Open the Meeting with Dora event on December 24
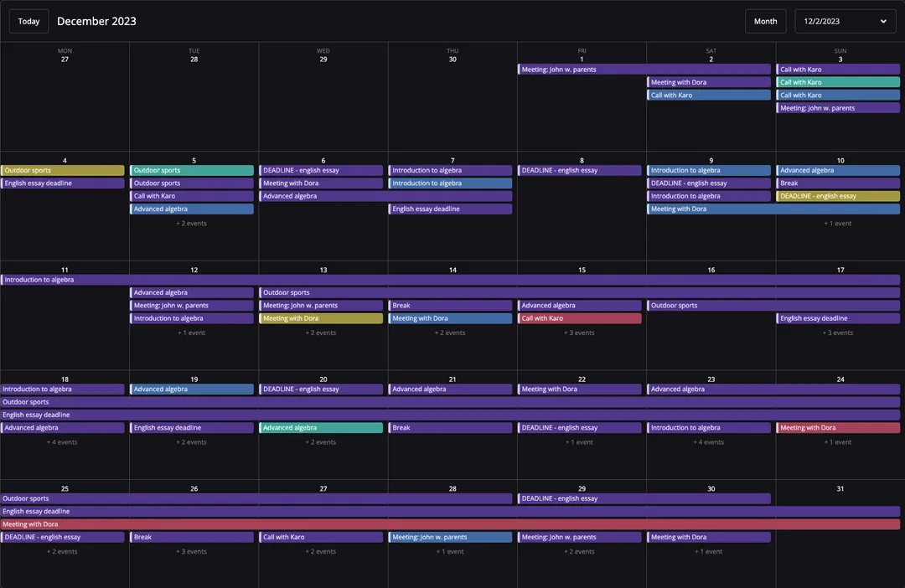Viewport: 905px width, 588px height. pos(838,427)
